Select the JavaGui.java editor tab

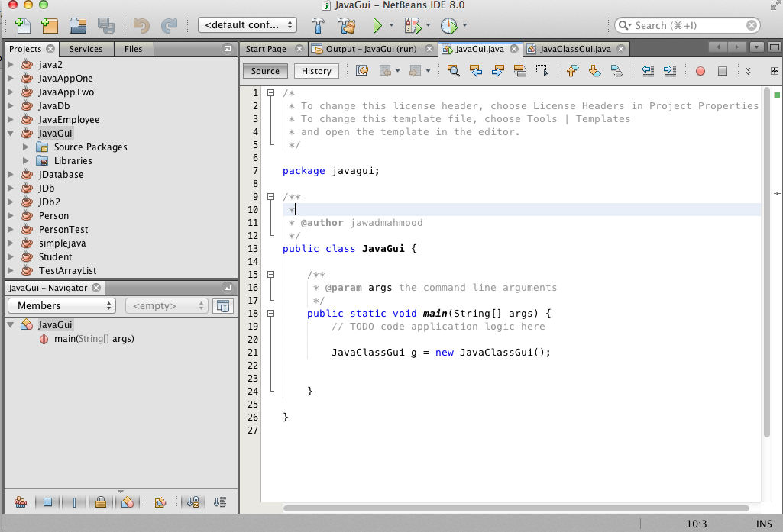480,49
